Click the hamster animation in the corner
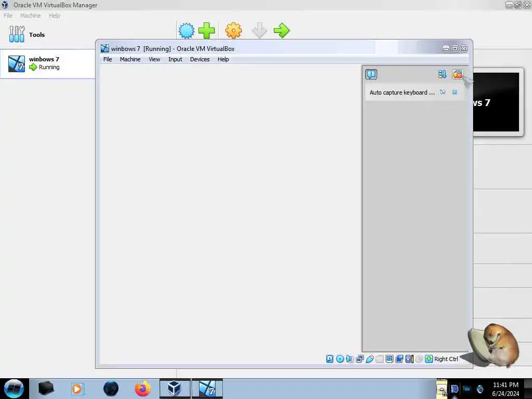 click(496, 345)
